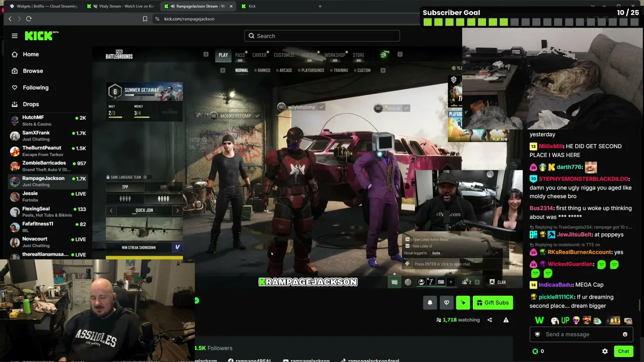Screen dimensions: 644x362
Task: Select CAREER tab in PUBG lobby
Action: point(259,55)
